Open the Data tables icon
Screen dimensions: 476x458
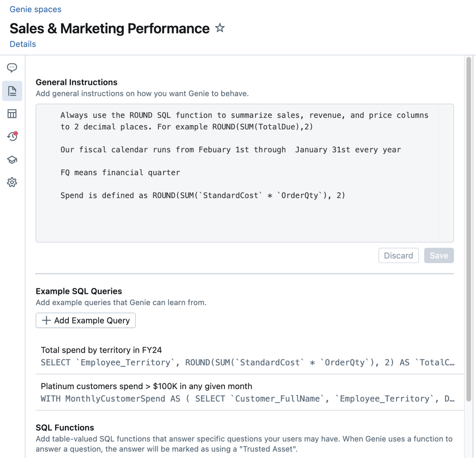click(12, 114)
